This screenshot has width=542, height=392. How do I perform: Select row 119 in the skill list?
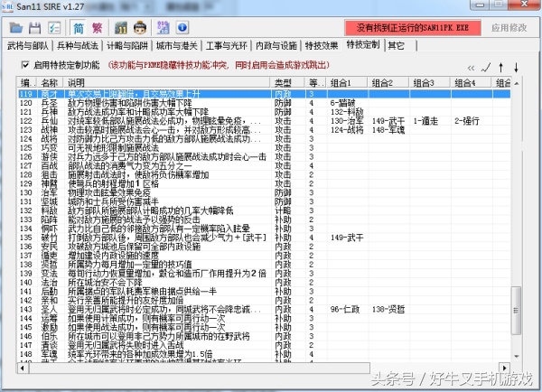coord(264,94)
